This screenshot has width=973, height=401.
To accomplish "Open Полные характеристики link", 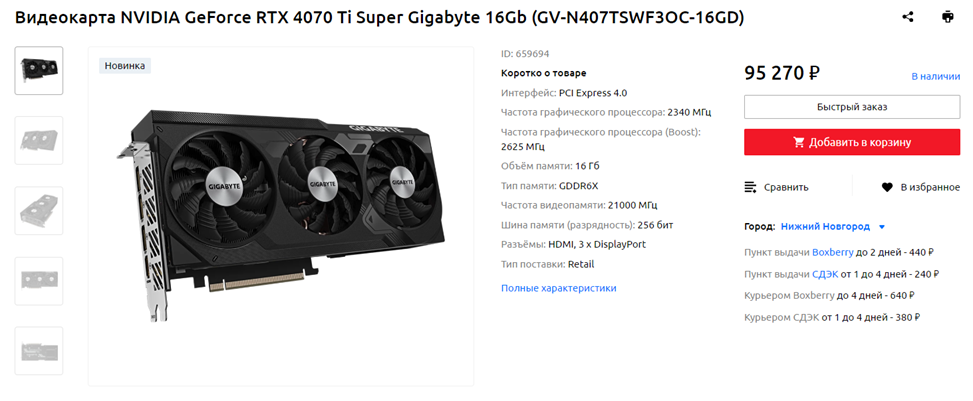I will (558, 288).
